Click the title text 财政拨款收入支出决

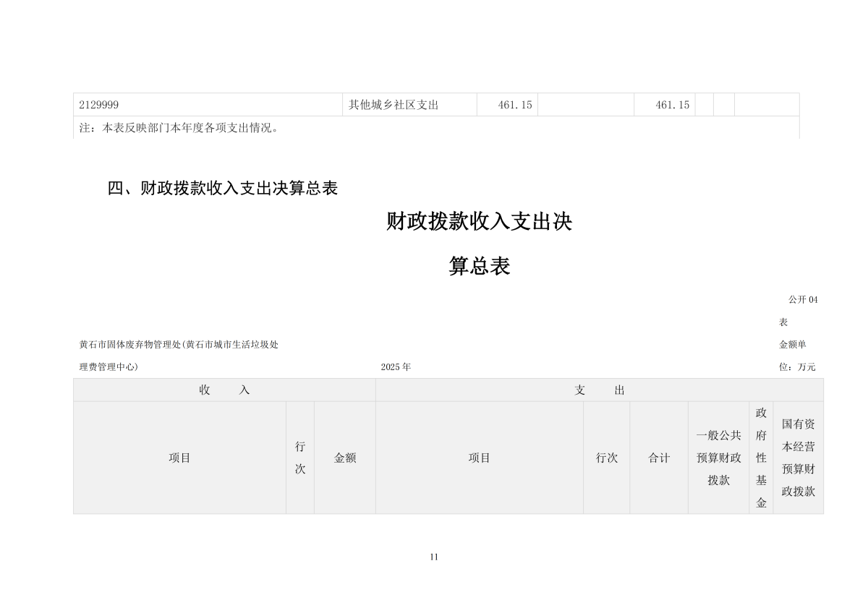[480, 222]
